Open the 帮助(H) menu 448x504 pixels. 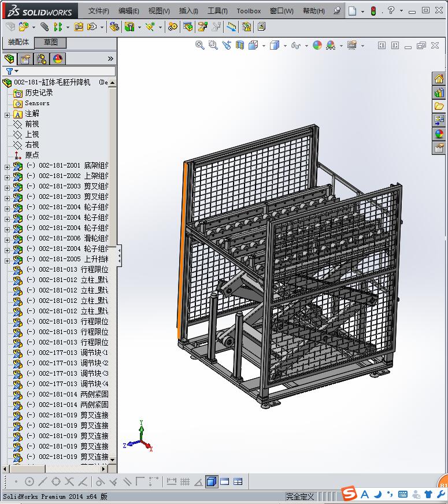[314, 11]
